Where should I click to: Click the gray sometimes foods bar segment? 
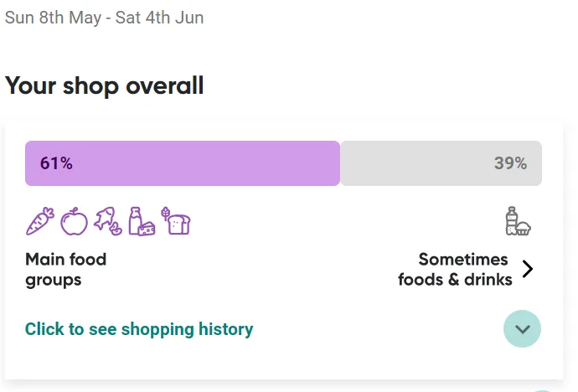point(441,163)
